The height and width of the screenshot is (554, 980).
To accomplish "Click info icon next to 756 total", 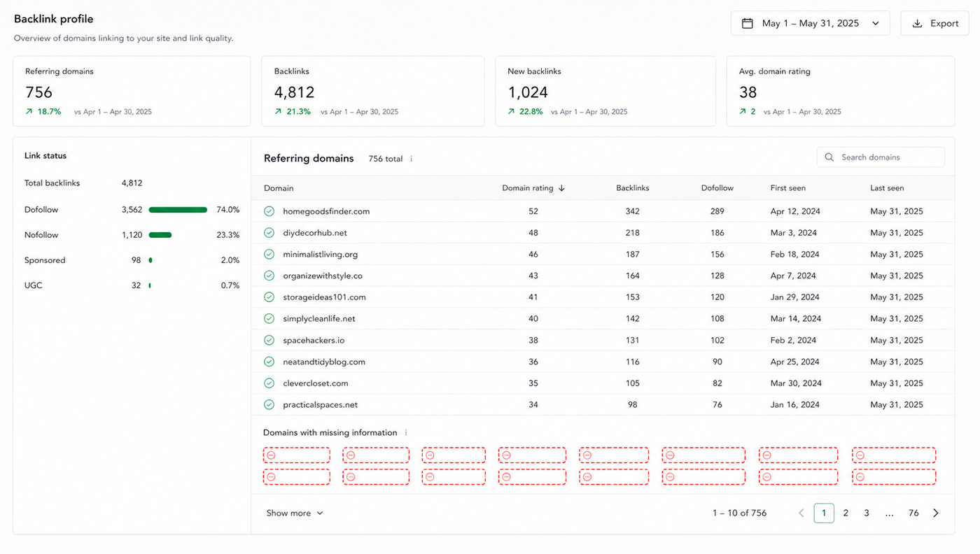I will pyautogui.click(x=411, y=159).
